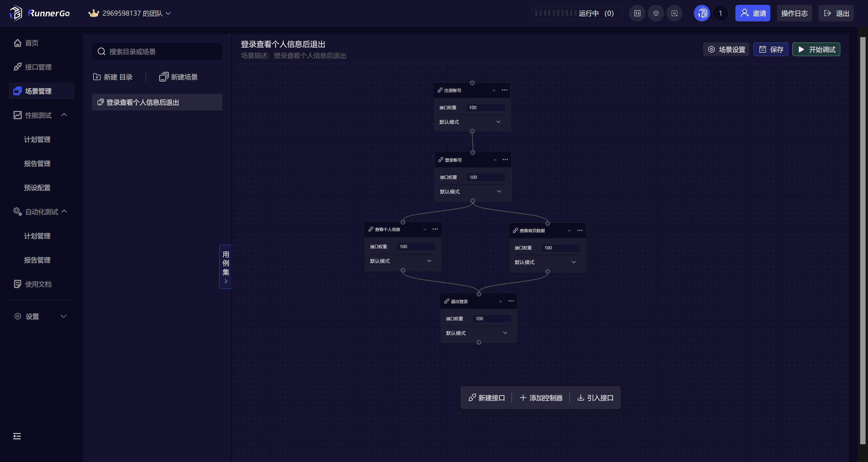Viewport: 868px width, 462px height.
Task: Collapse the 退出登录 node
Action: click(x=500, y=301)
